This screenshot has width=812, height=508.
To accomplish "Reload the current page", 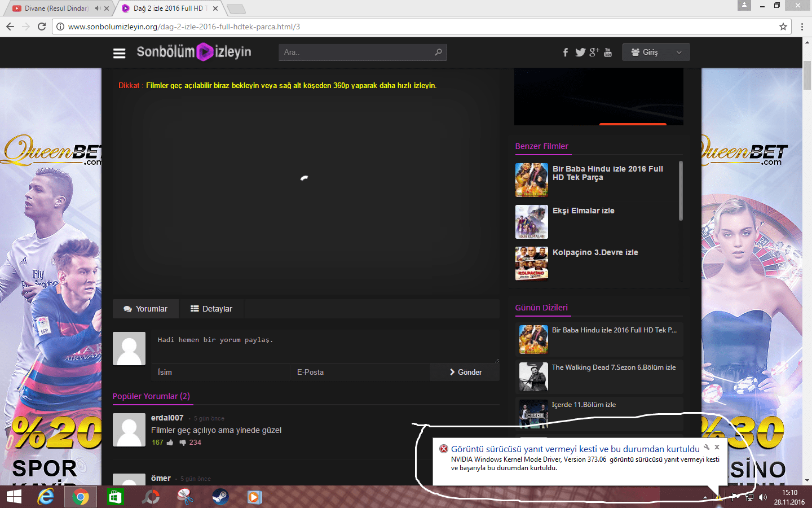I will tap(41, 27).
